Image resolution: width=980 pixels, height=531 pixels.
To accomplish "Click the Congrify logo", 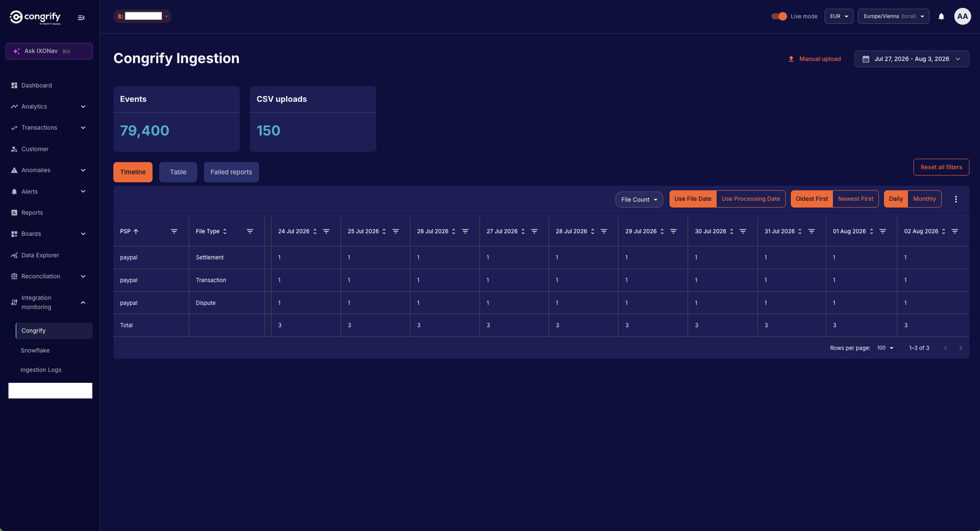I will point(35,17).
